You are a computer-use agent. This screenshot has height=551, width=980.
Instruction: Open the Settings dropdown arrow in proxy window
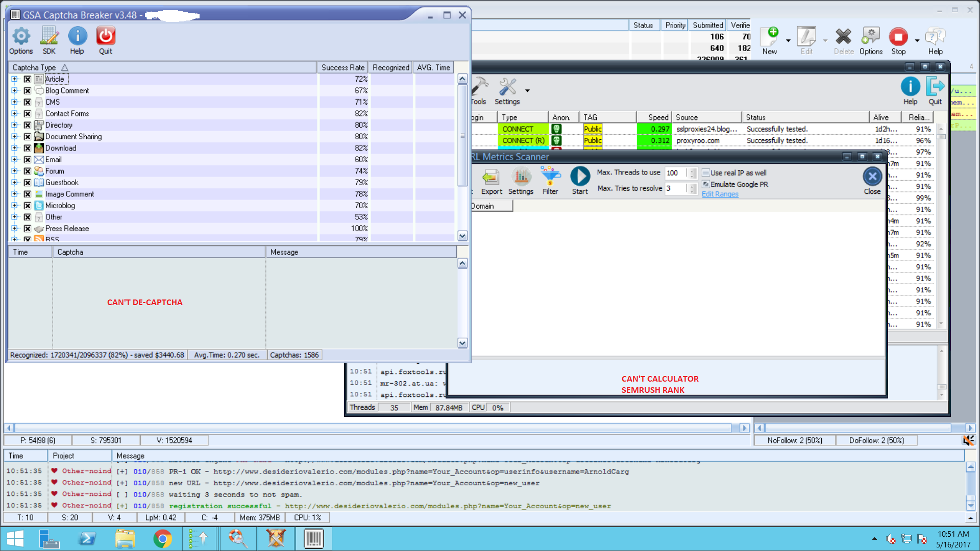[x=527, y=91]
